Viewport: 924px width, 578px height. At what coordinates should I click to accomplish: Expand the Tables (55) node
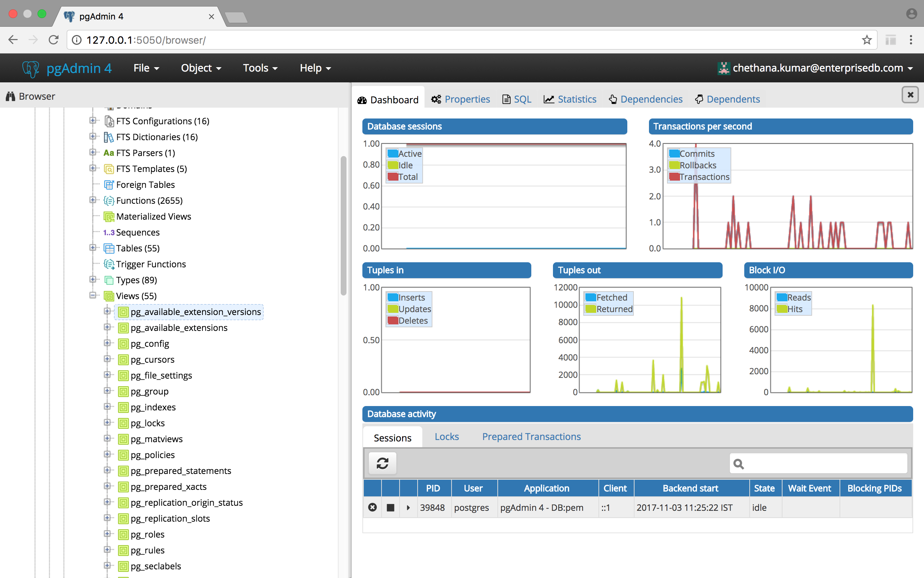(x=93, y=248)
